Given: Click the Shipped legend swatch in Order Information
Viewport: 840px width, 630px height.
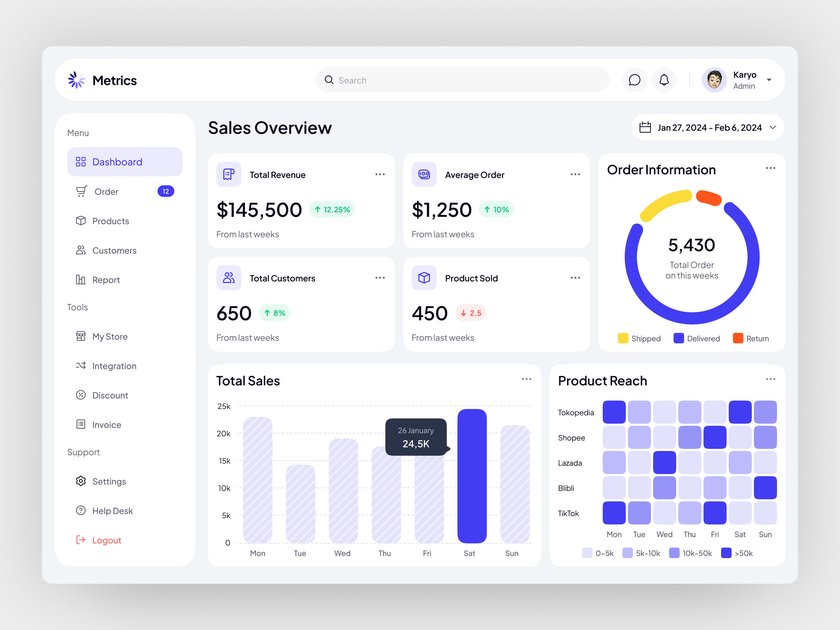Looking at the screenshot, I should (623, 338).
